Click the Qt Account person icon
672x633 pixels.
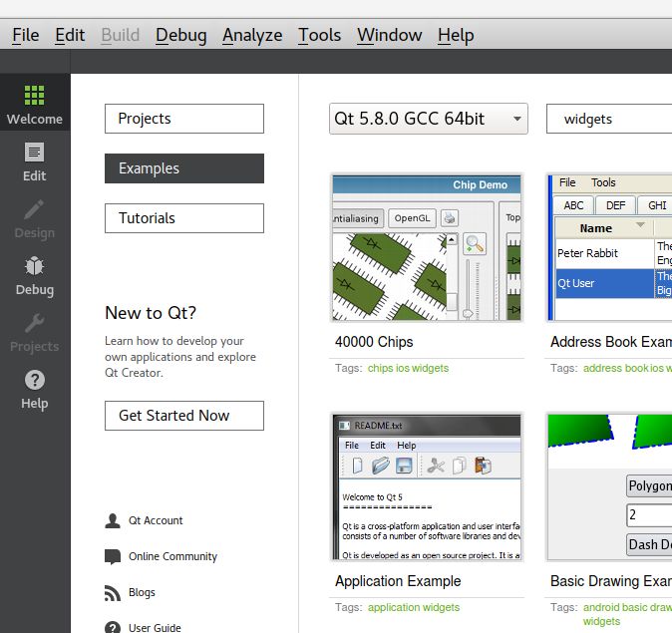113,520
